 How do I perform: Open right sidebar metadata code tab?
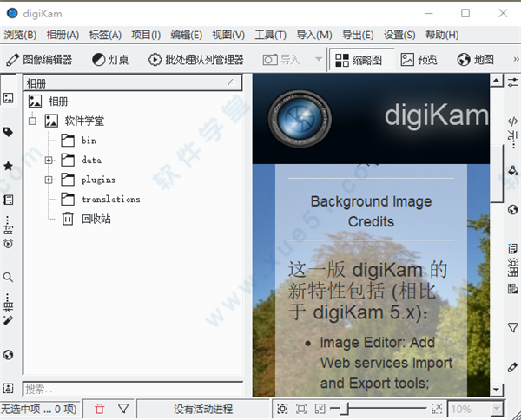512,121
